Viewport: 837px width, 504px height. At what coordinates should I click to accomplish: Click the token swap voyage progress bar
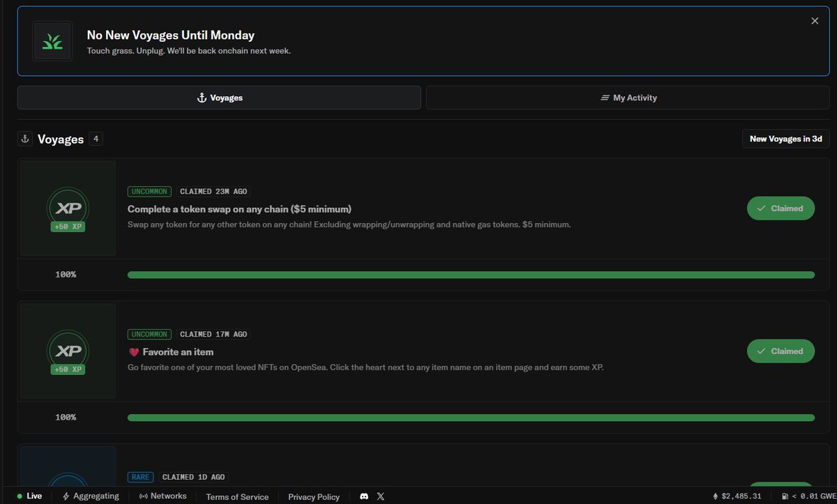471,275
